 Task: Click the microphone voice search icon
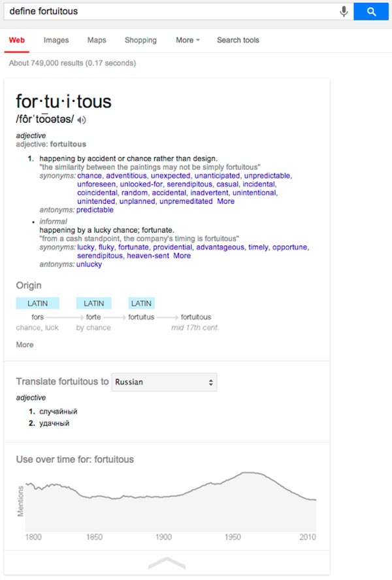coord(344,11)
